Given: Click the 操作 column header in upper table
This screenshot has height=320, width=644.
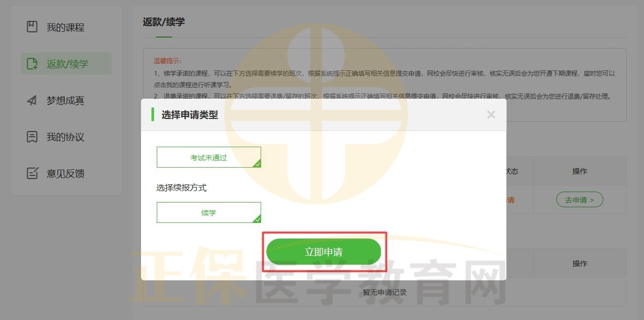Looking at the screenshot, I should tap(580, 171).
